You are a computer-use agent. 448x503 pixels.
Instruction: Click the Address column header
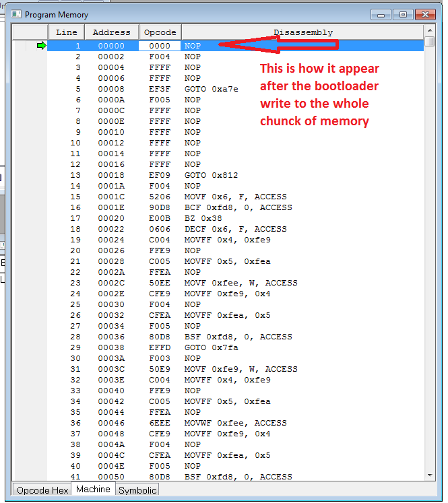pyautogui.click(x=111, y=32)
